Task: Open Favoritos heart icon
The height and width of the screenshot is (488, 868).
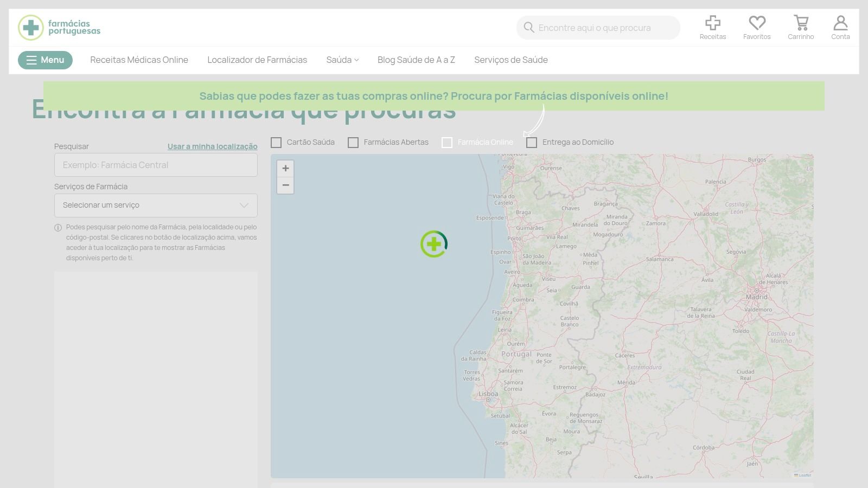Action: click(757, 23)
